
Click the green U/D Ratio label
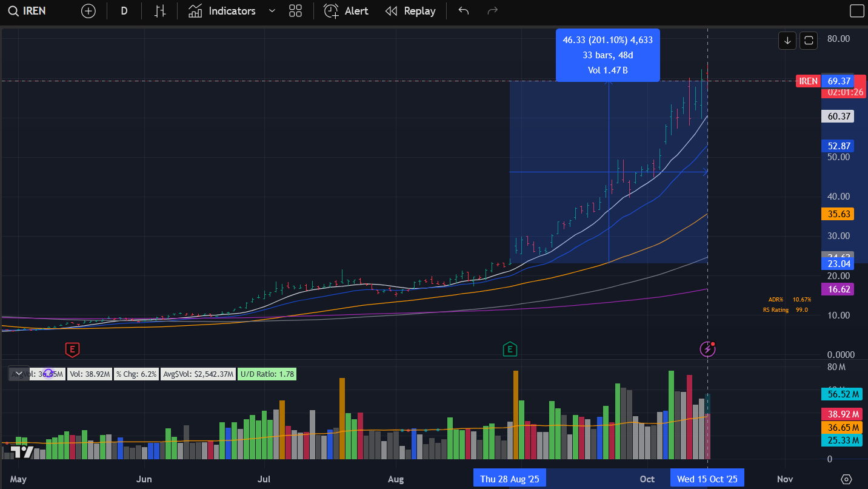click(x=267, y=374)
